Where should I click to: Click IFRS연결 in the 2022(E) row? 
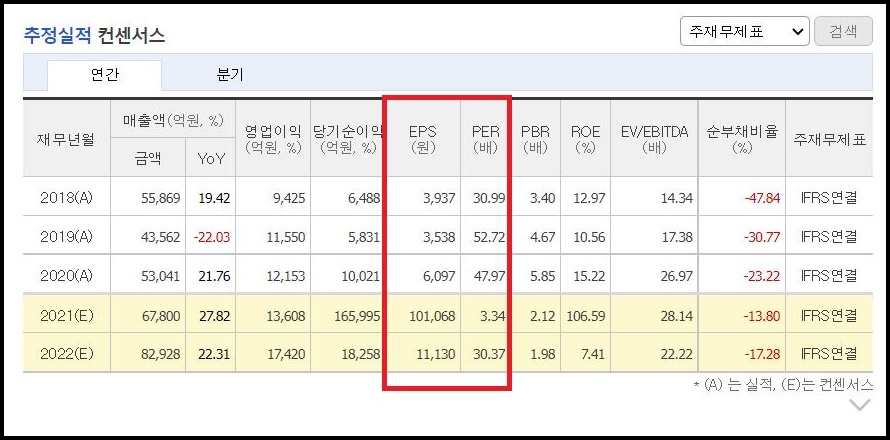coord(829,354)
